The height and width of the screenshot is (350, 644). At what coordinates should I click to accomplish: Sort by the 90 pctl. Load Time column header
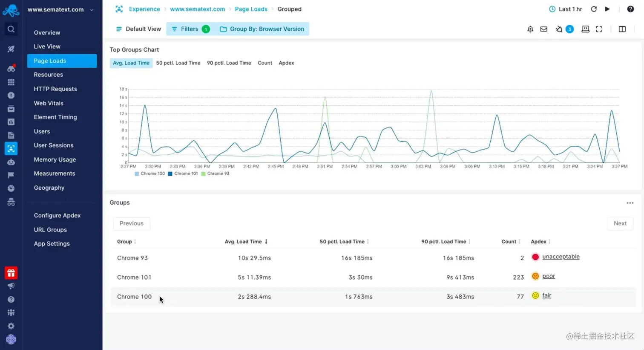(x=446, y=242)
